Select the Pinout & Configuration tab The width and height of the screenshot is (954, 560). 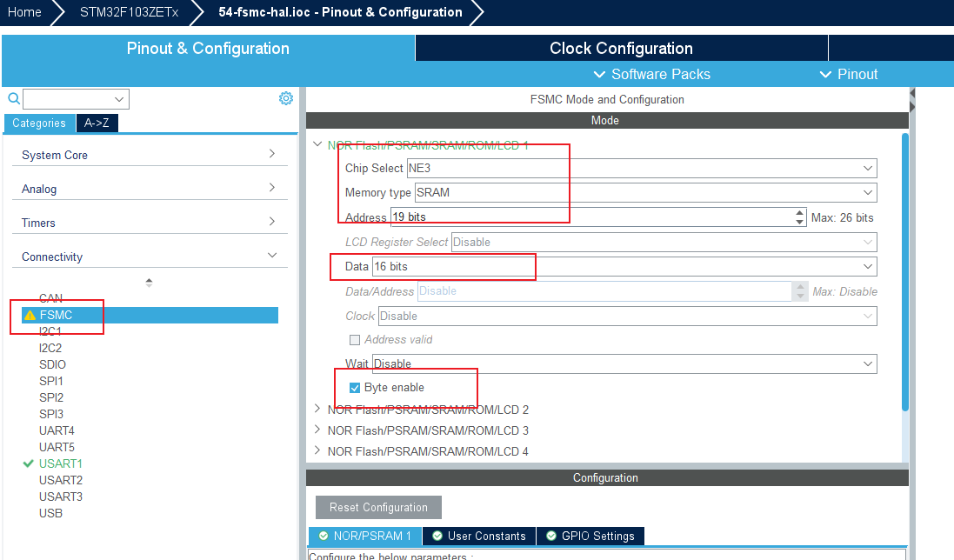[x=208, y=48]
